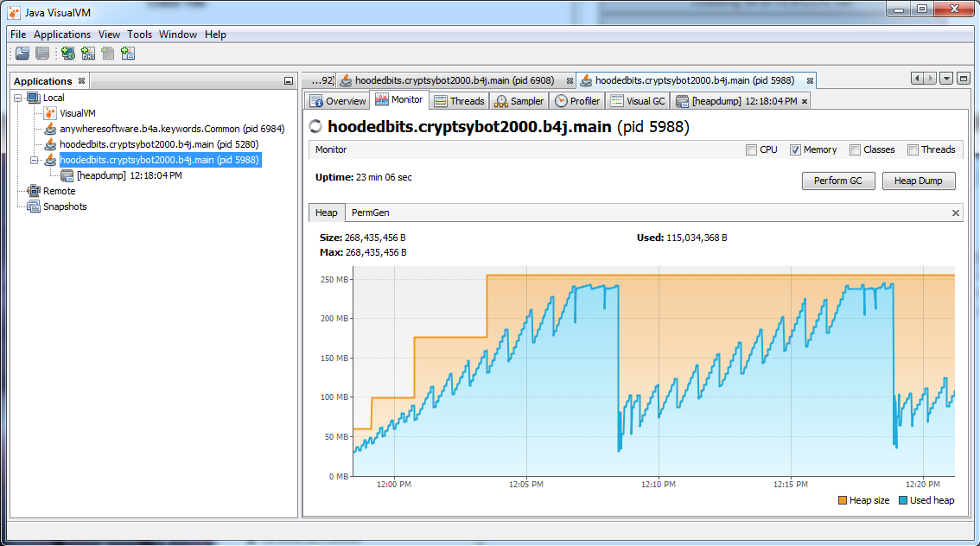Uncheck the Memory monitor checkbox

[795, 150]
